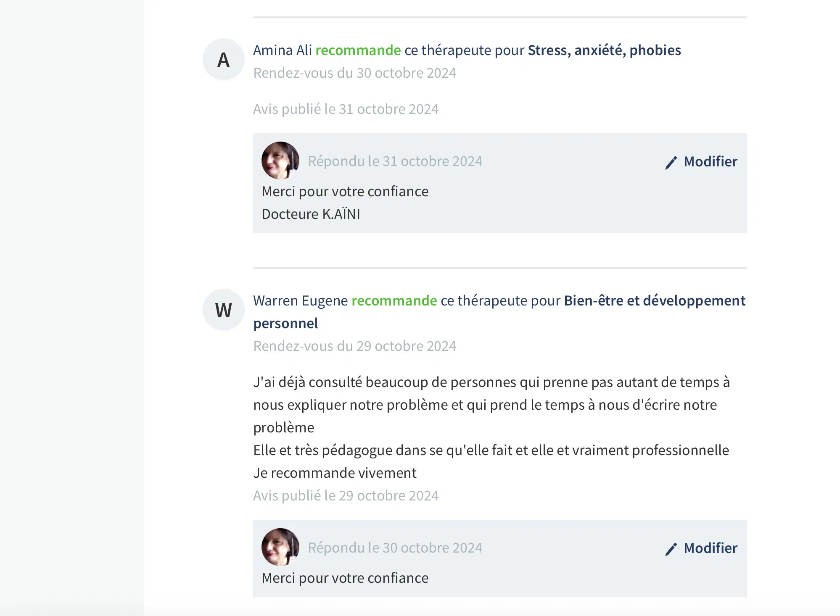The height and width of the screenshot is (616, 840).
Task: Click Modifier on the 31 octobre reply
Action: coord(710,162)
